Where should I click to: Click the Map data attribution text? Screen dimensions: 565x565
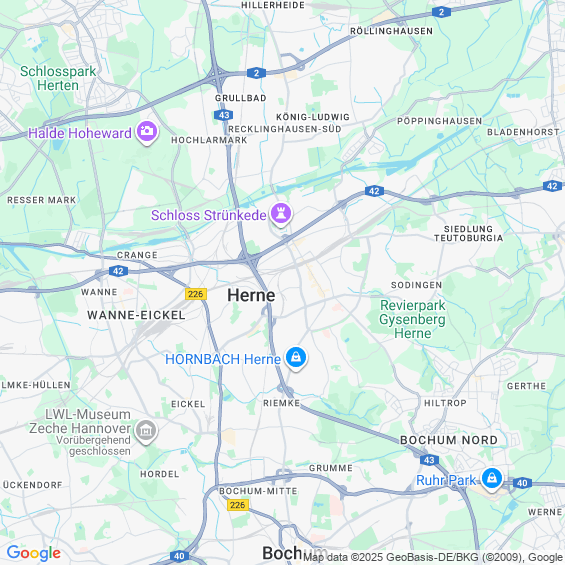pyautogui.click(x=434, y=557)
